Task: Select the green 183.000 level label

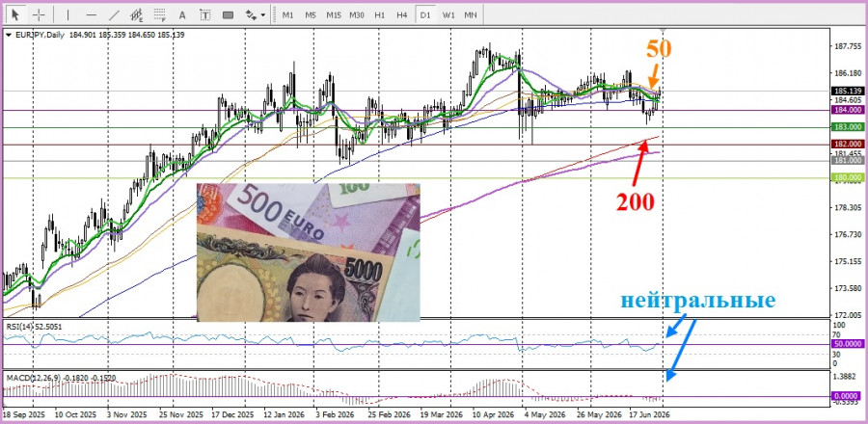Action: point(847,127)
